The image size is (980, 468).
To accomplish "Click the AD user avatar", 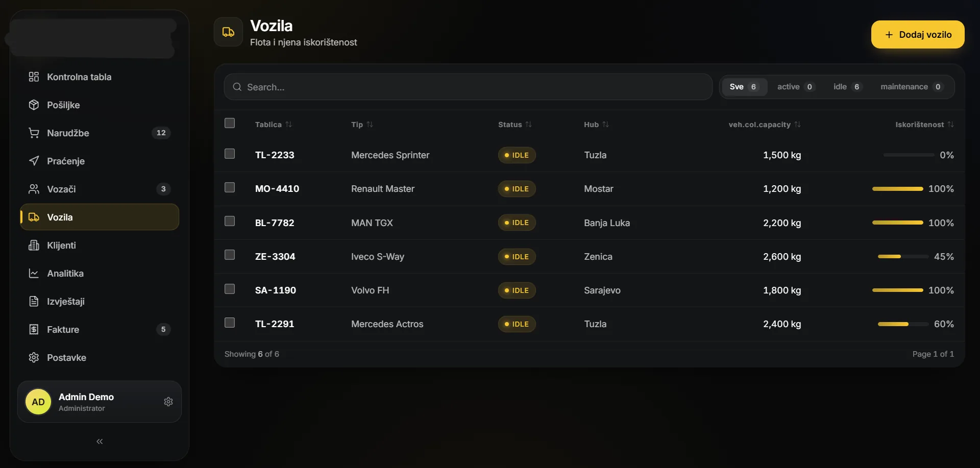I will pos(38,402).
